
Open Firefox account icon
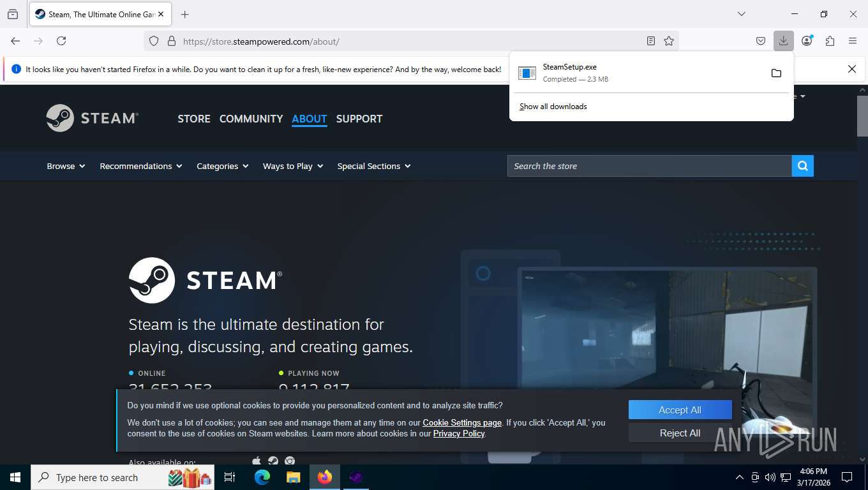coord(807,41)
